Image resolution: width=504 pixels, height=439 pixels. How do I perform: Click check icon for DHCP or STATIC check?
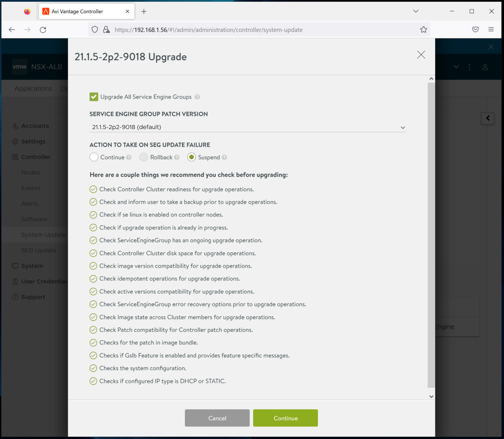click(x=93, y=381)
